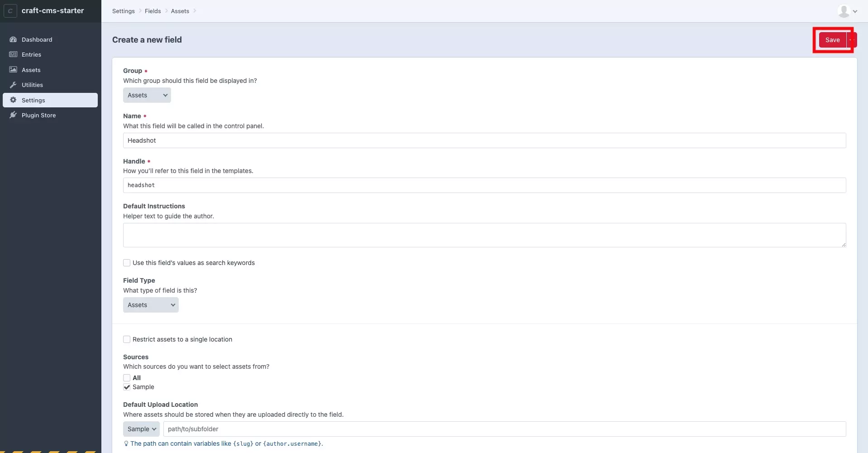Check the All sources checkbox
Screen dimensions: 868x453
tap(127, 378)
